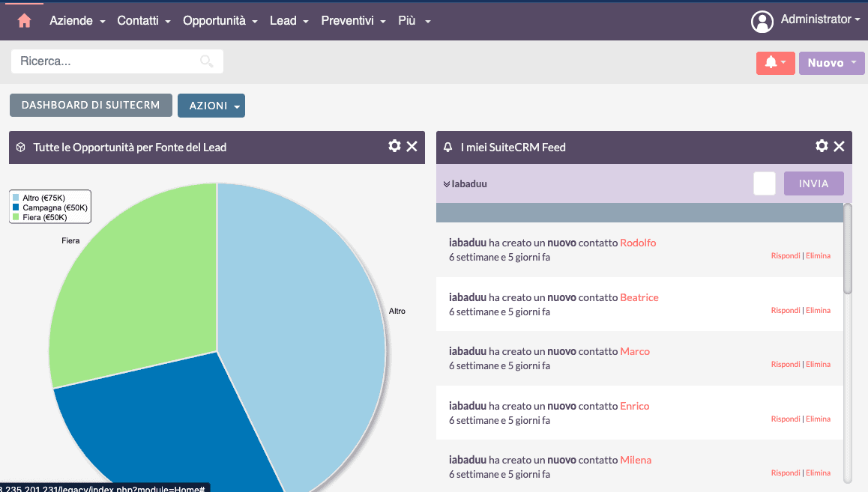Open the Nuovo dropdown button
868x492 pixels.
point(831,62)
